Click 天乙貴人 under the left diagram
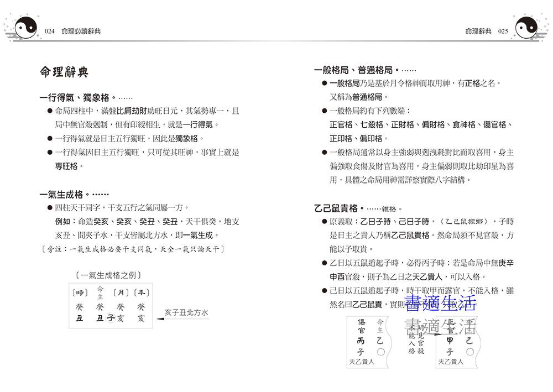The image size is (553, 392). click(x=362, y=362)
